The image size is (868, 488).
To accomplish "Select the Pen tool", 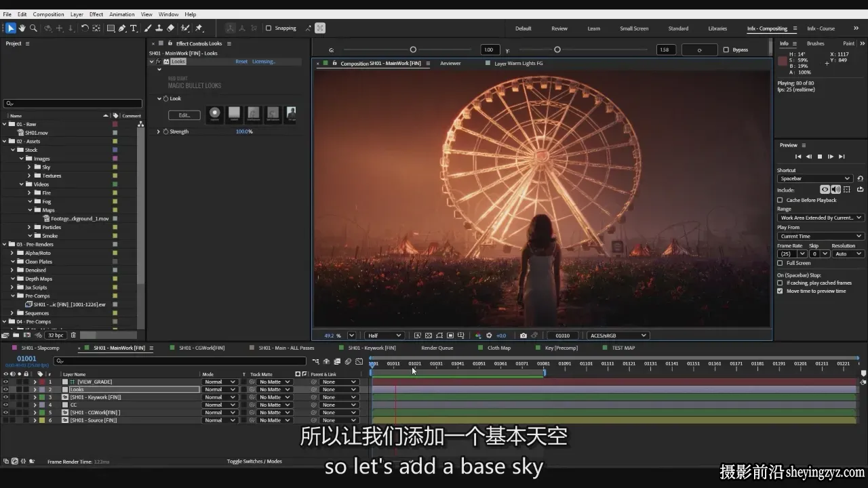I will tap(122, 28).
